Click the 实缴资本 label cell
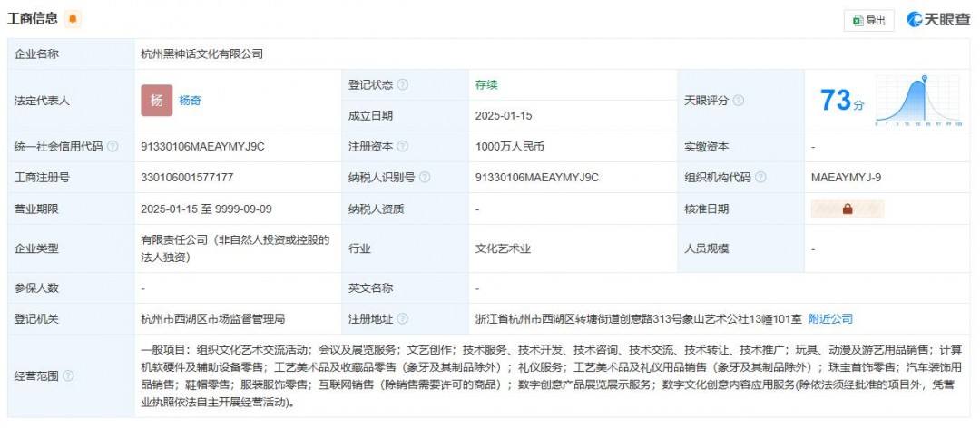 click(x=740, y=147)
